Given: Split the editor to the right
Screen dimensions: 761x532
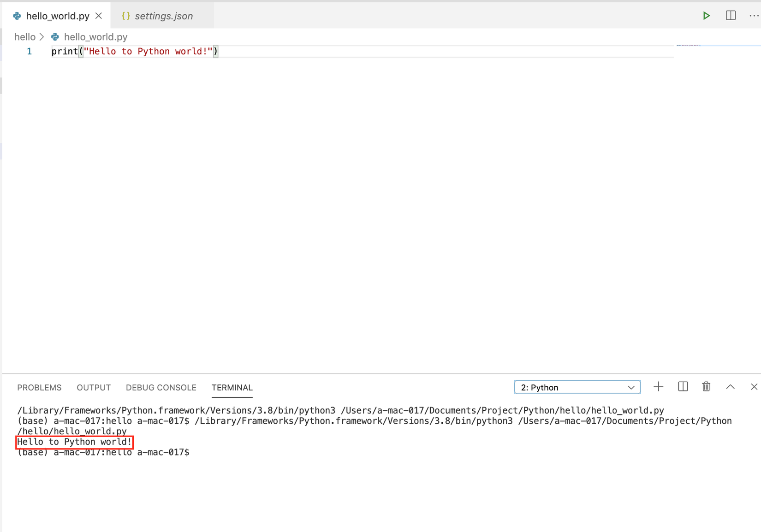Looking at the screenshot, I should [731, 16].
